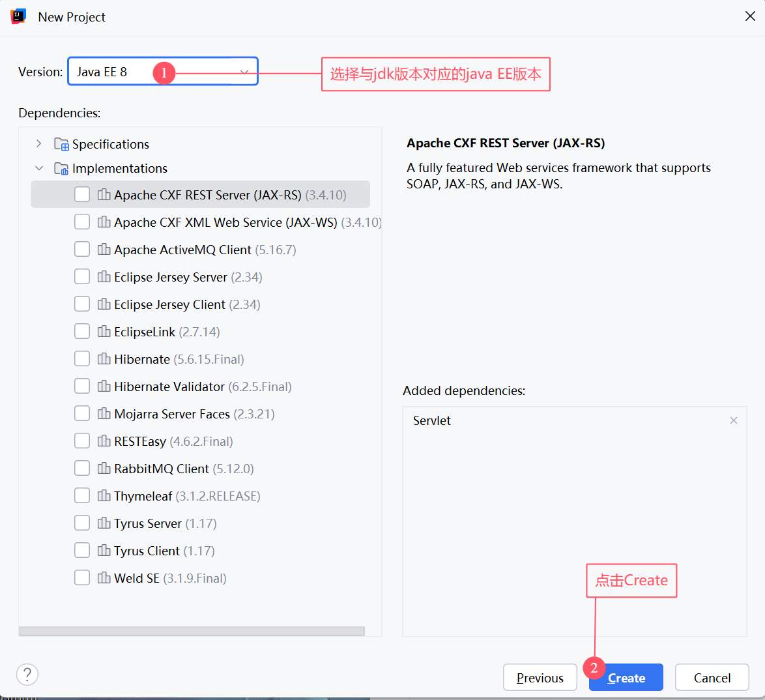Tick the RESTEasy checkbox
Image resolution: width=765 pixels, height=700 pixels.
(x=82, y=441)
